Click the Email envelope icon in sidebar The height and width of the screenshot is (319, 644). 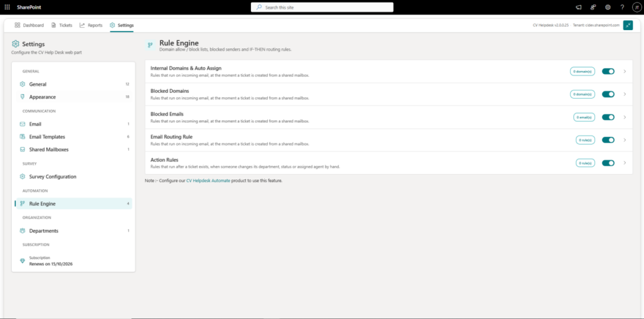(x=23, y=124)
